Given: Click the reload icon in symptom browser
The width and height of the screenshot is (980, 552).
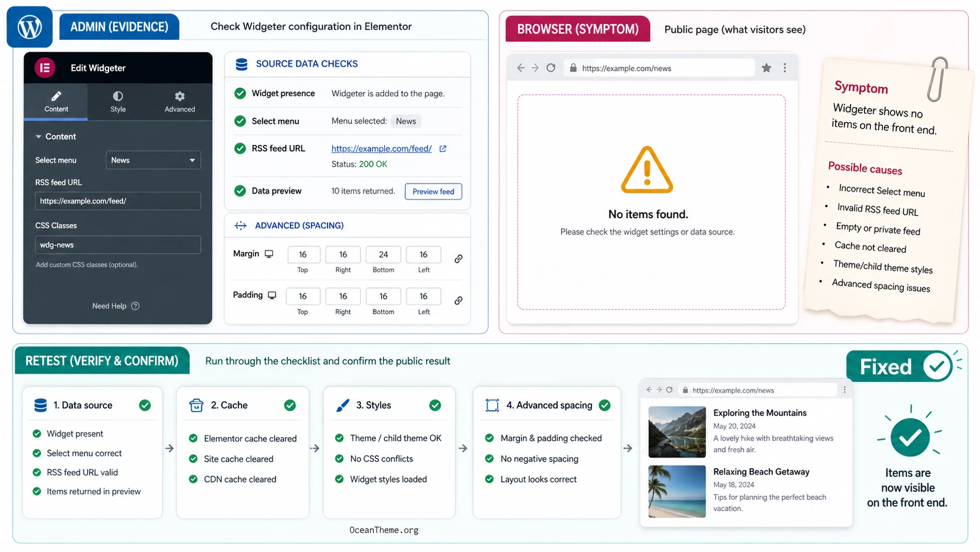Looking at the screenshot, I should 551,68.
